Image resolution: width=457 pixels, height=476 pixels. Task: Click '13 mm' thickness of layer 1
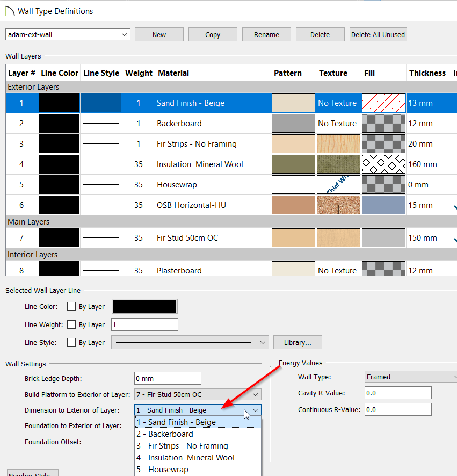427,103
